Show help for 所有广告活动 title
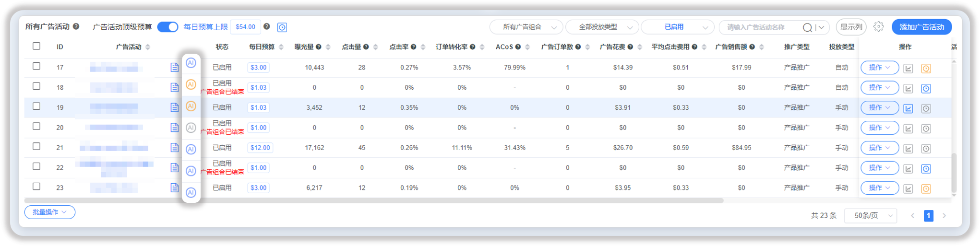The width and height of the screenshot is (980, 246). pyautogui.click(x=76, y=26)
